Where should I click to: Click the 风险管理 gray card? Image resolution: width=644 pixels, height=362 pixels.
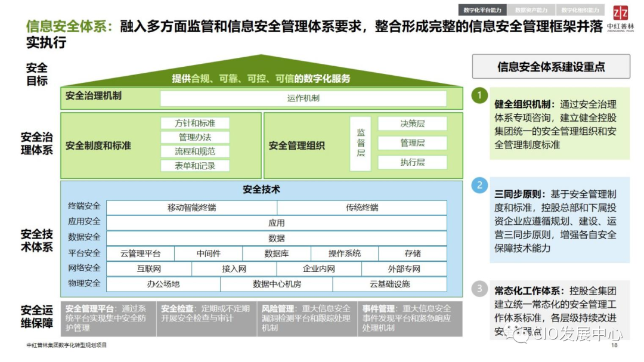[x=307, y=319]
